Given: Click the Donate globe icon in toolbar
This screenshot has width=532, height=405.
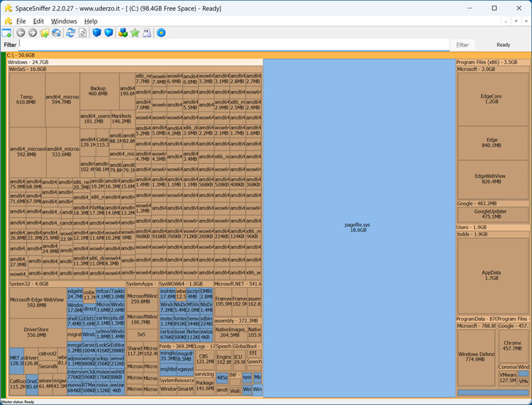Looking at the screenshot, I should pyautogui.click(x=161, y=33).
